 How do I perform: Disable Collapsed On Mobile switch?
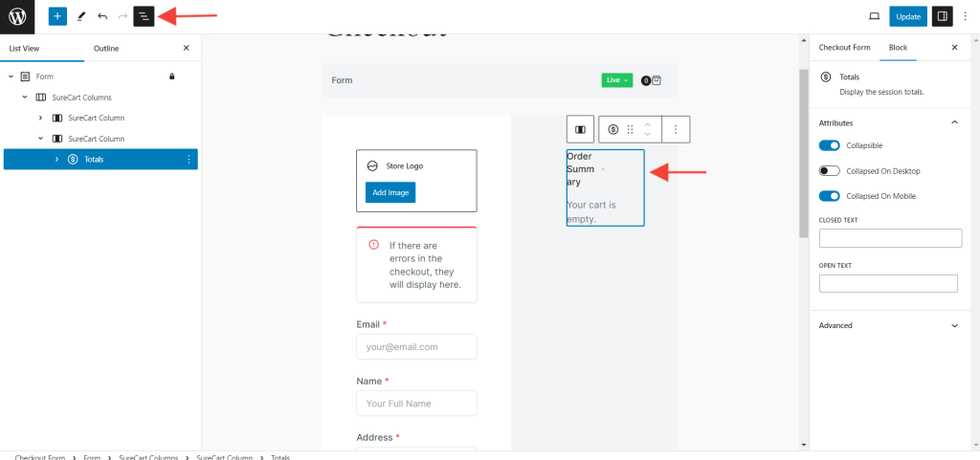coord(830,196)
